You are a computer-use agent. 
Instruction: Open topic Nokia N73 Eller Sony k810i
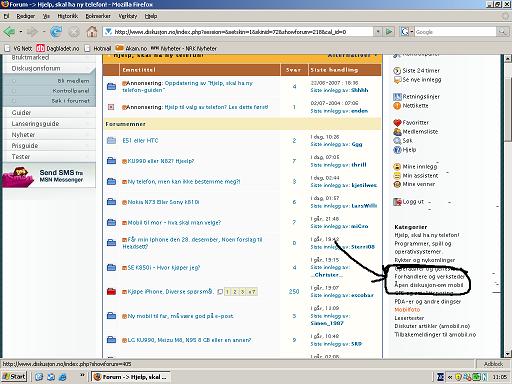point(163,202)
